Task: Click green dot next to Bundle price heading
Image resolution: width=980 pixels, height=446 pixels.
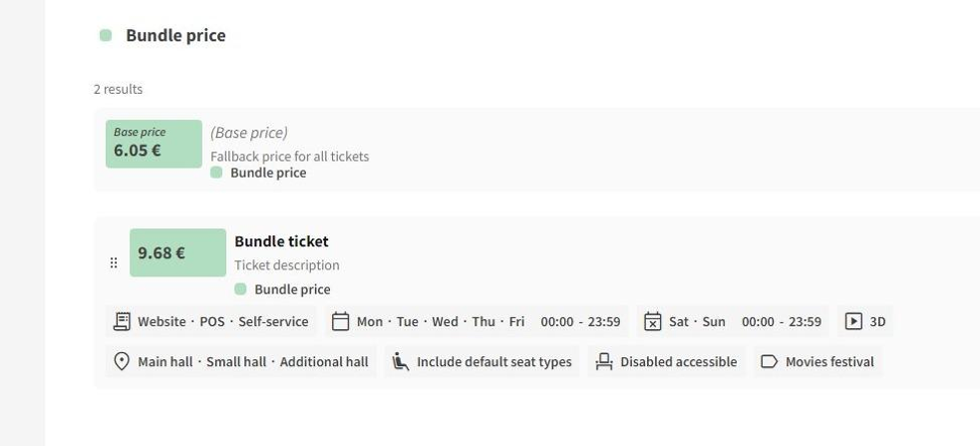Action: tap(106, 36)
